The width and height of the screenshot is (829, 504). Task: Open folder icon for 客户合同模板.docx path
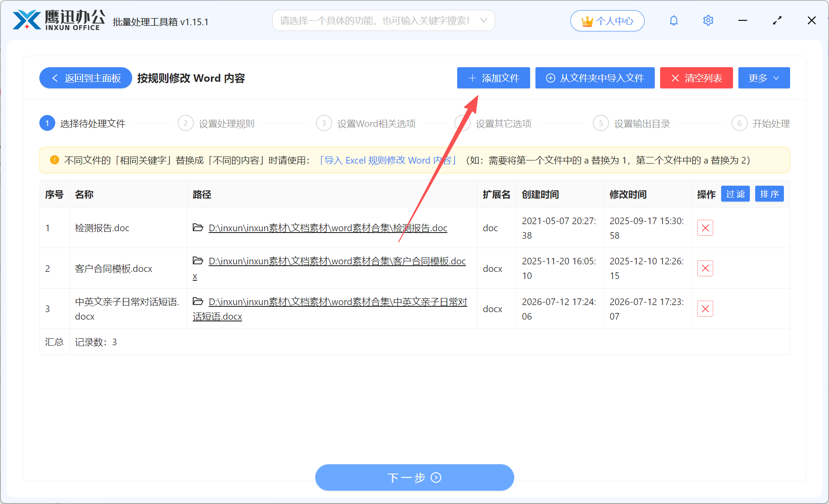[198, 261]
